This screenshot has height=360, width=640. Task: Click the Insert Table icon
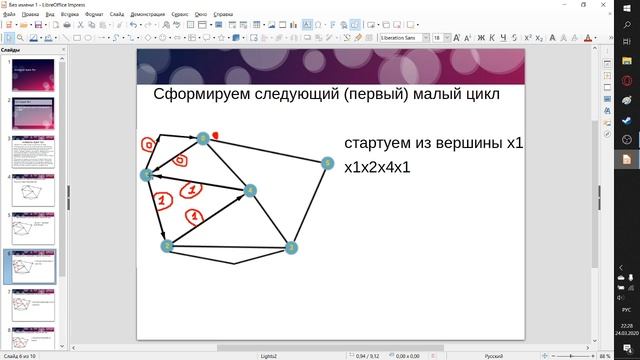pyautogui.click(x=256, y=25)
